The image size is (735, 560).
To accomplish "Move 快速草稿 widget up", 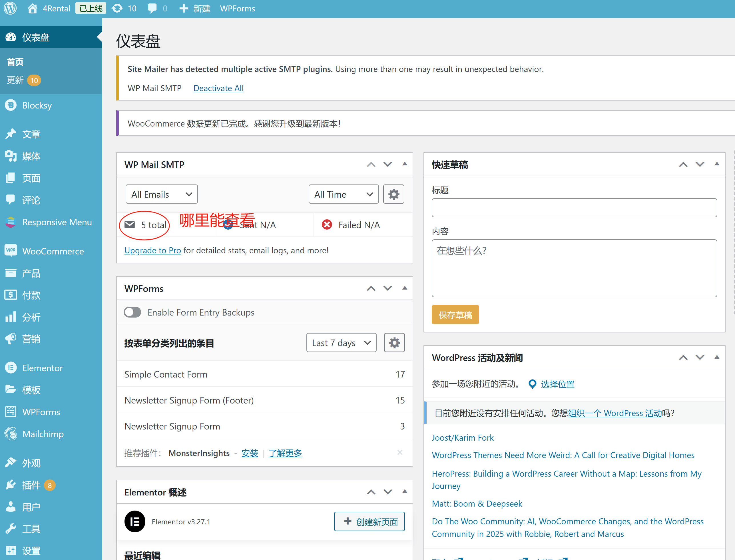I will click(x=683, y=164).
